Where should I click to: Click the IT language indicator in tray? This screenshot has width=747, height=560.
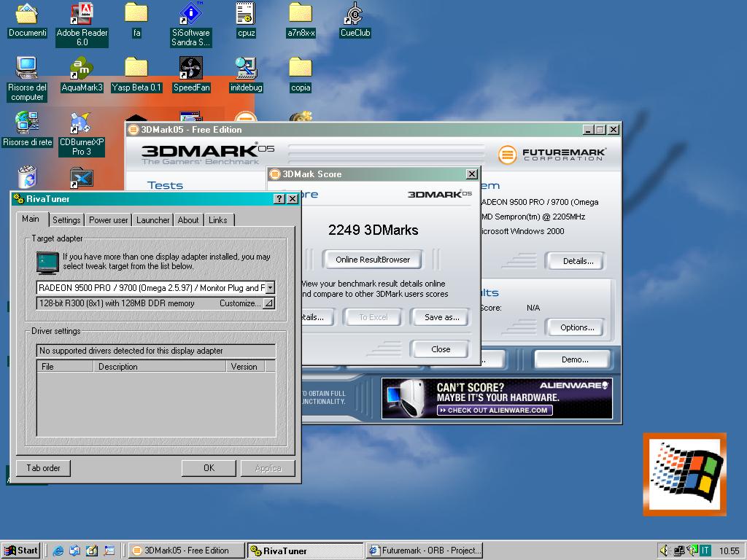pyautogui.click(x=705, y=551)
